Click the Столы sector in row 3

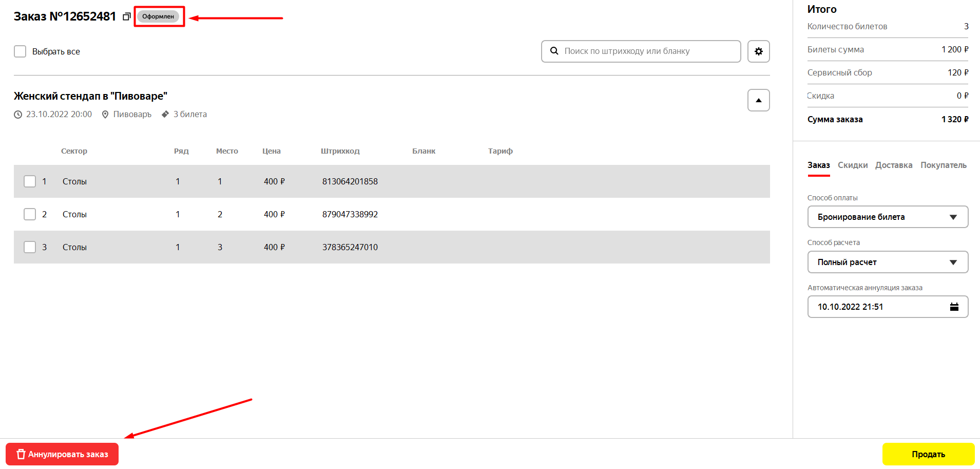point(74,247)
